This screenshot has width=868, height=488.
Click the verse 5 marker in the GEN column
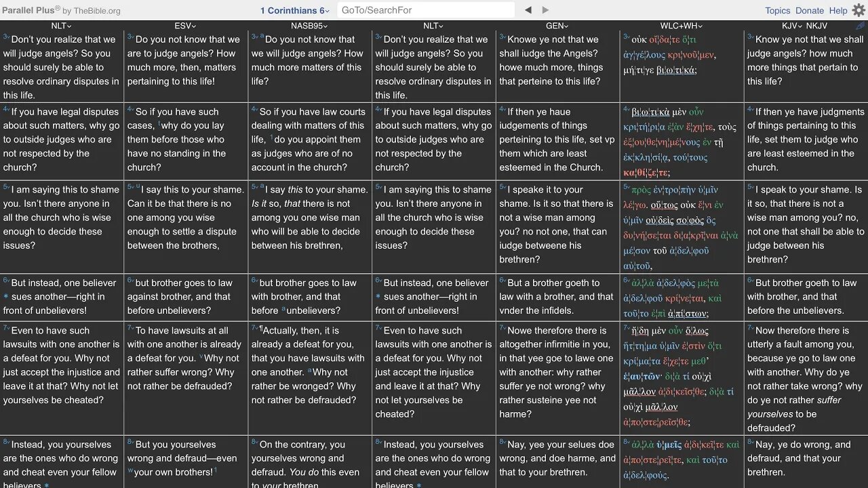point(502,186)
